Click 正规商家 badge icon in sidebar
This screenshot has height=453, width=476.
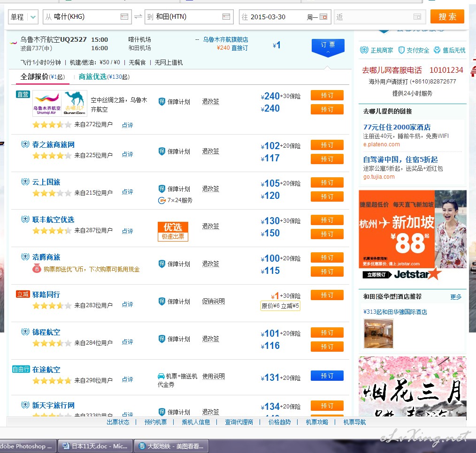point(364,50)
